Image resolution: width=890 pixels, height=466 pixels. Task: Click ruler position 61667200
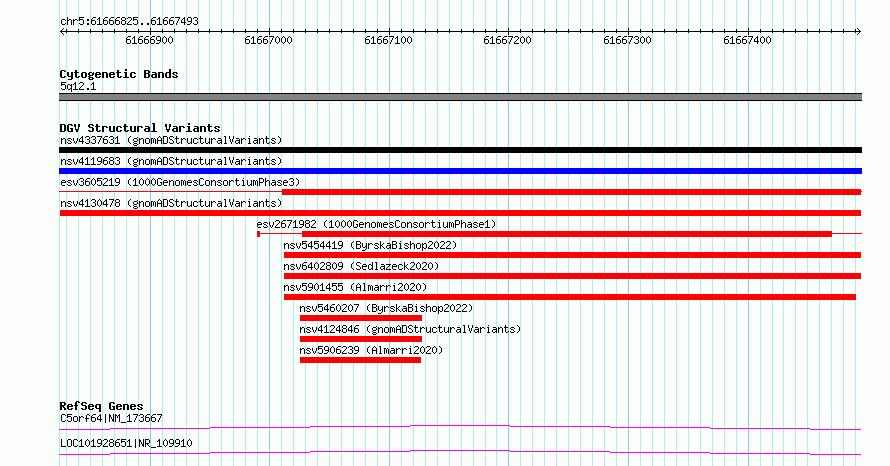pyautogui.click(x=507, y=40)
